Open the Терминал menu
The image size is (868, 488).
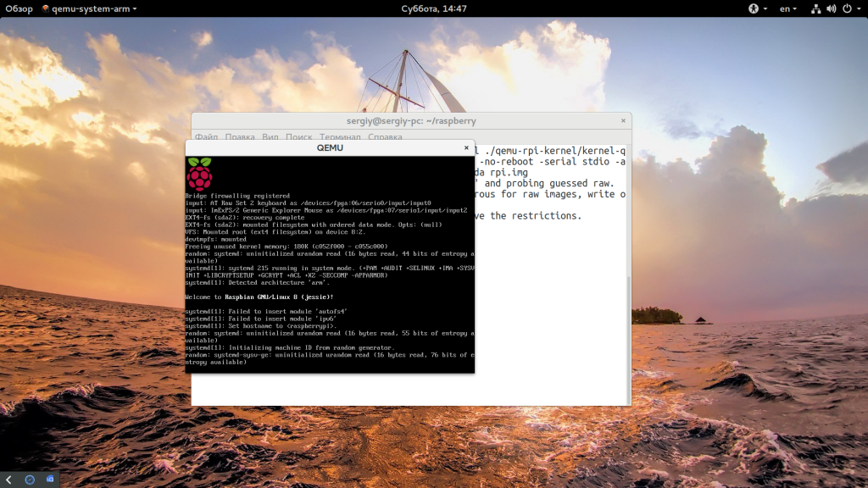tap(340, 136)
